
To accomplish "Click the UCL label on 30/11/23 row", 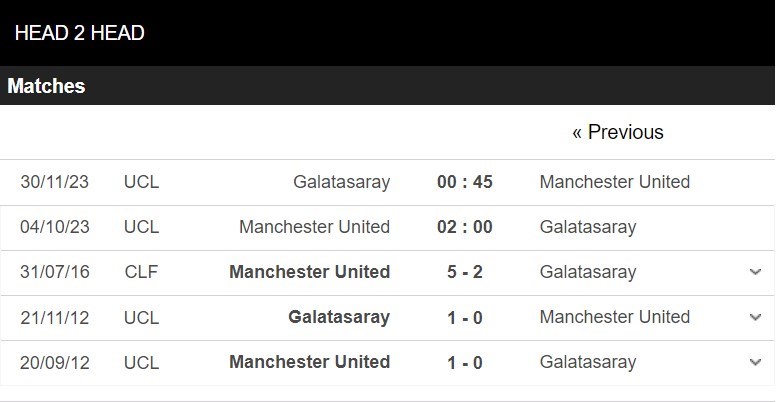I will click(x=141, y=182).
